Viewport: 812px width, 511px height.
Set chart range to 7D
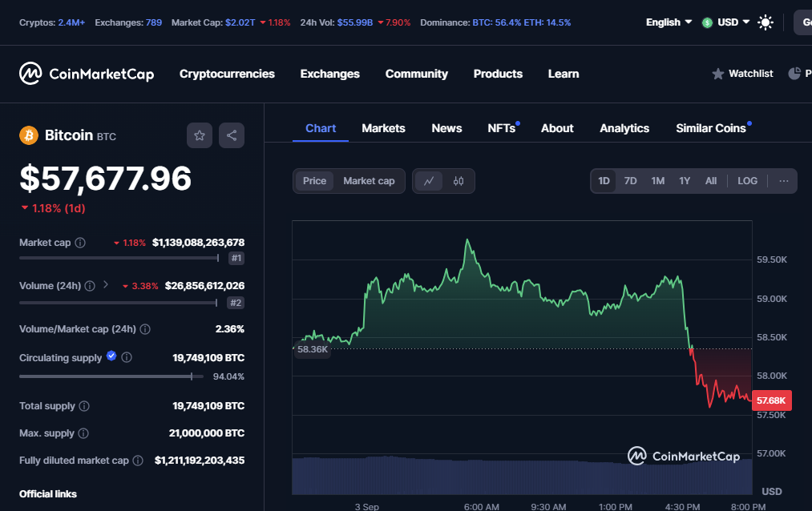[x=630, y=181]
